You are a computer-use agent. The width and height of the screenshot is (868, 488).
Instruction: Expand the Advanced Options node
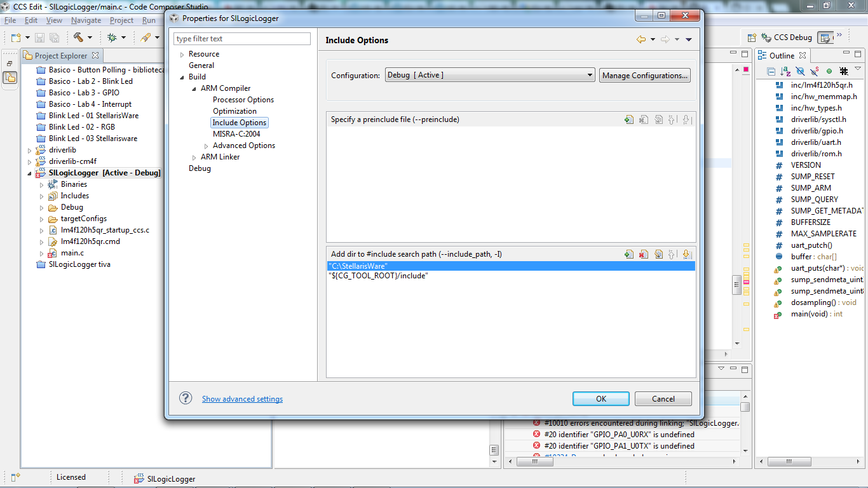click(x=207, y=146)
